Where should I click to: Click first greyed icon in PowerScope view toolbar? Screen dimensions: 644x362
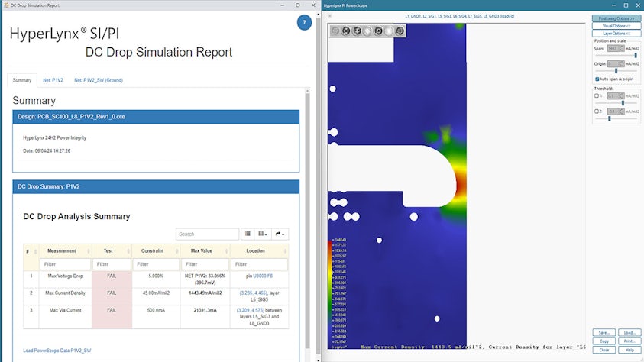point(335,31)
